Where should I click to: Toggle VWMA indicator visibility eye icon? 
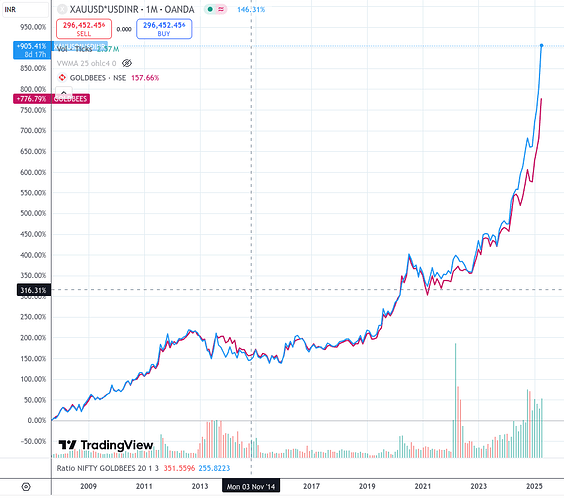[x=127, y=63]
